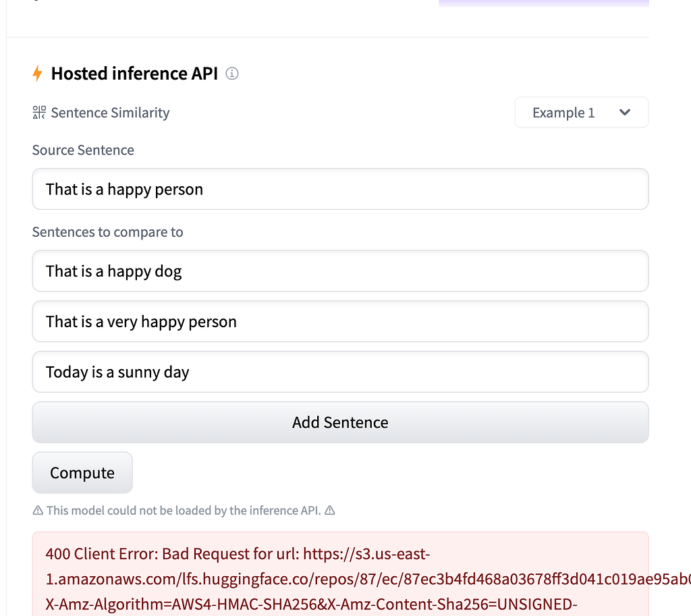
Task: Click the Compute button
Action: click(x=82, y=472)
